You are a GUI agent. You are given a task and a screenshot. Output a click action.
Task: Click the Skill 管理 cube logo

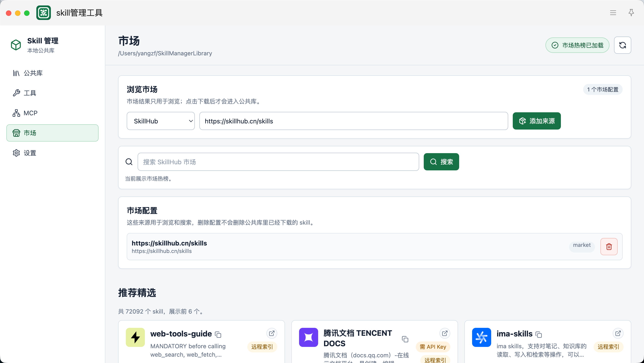(x=16, y=45)
